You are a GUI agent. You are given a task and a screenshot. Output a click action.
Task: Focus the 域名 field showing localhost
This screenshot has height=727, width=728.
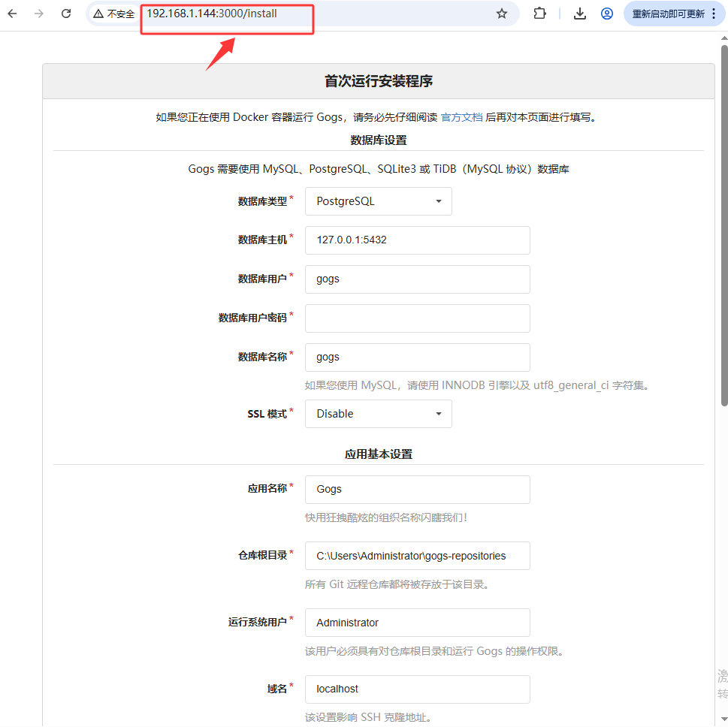(x=417, y=689)
